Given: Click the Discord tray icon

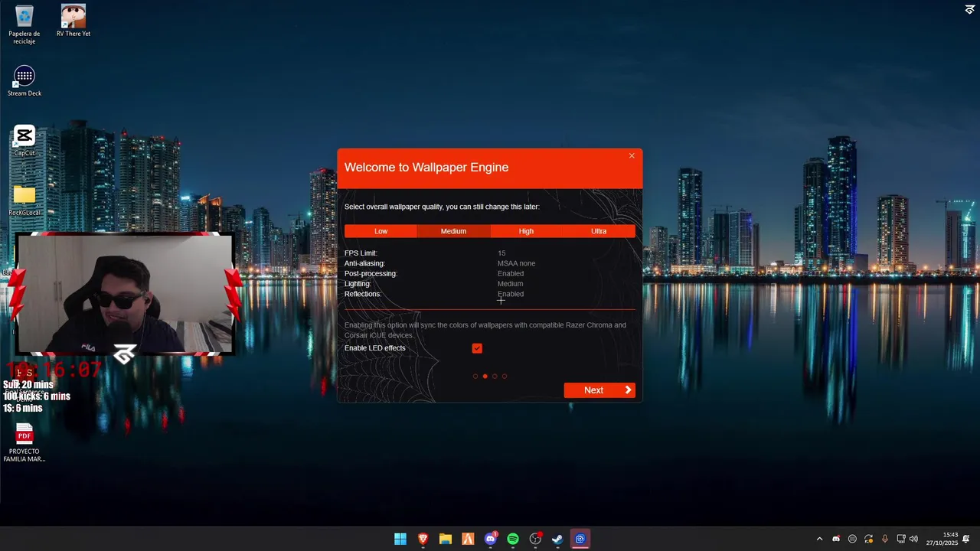Looking at the screenshot, I should pyautogui.click(x=836, y=539).
